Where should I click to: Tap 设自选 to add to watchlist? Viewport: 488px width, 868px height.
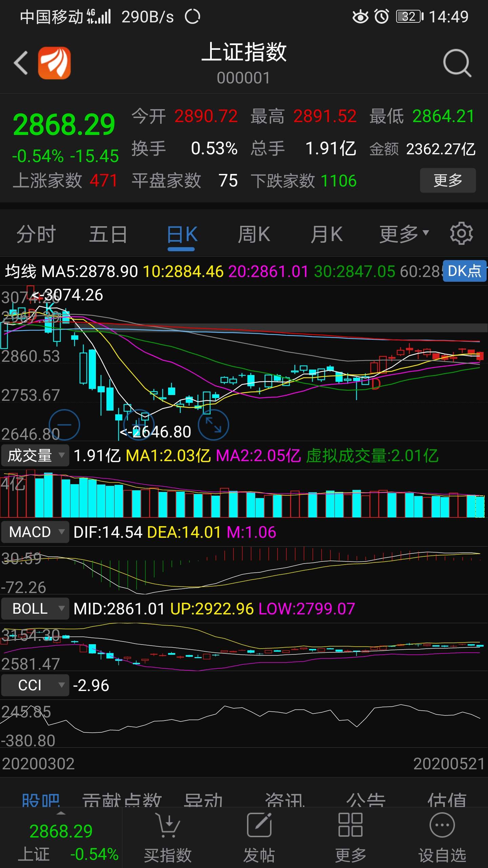pos(442,837)
